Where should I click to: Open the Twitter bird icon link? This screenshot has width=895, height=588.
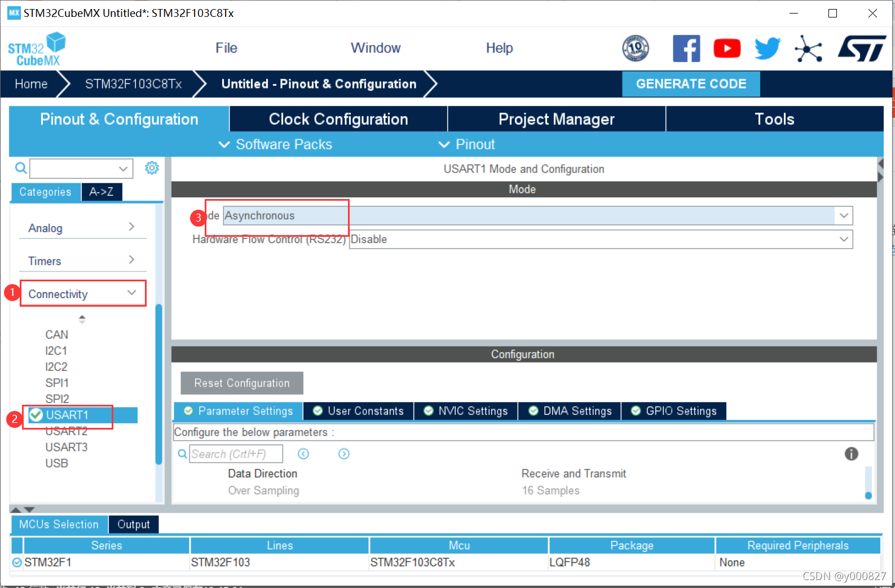pyautogui.click(x=768, y=48)
